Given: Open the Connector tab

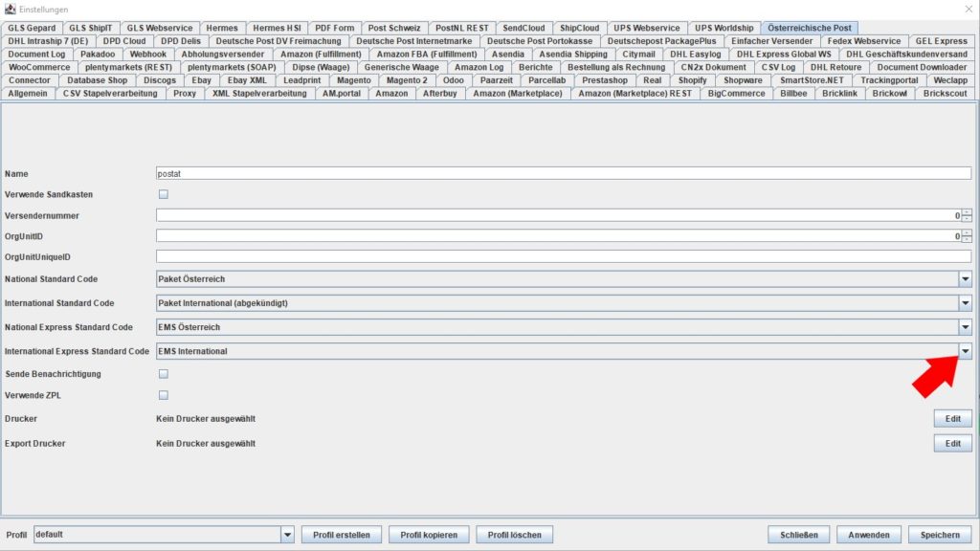Looking at the screenshot, I should (30, 80).
